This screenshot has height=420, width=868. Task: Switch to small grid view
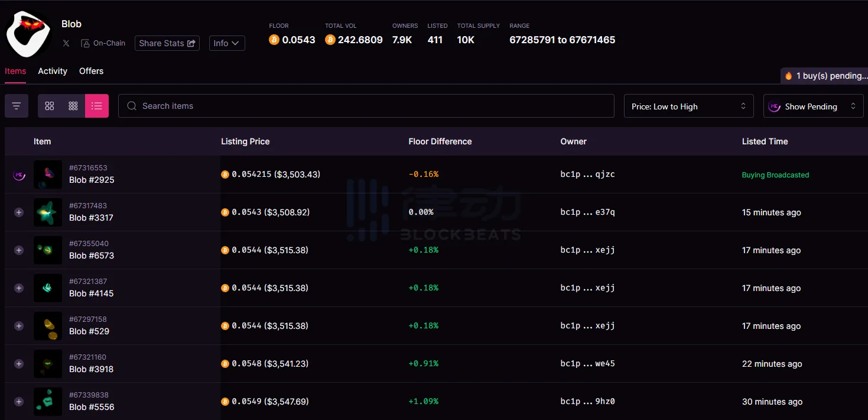73,106
